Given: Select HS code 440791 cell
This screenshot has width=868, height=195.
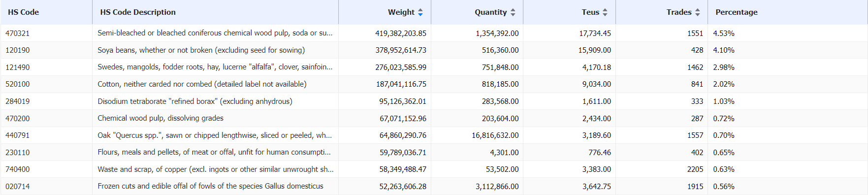Looking at the screenshot, I should click(x=18, y=135).
